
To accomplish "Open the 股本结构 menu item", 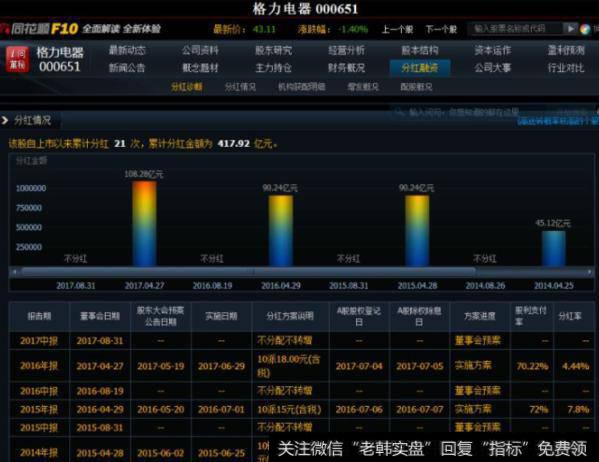I will click(x=419, y=50).
